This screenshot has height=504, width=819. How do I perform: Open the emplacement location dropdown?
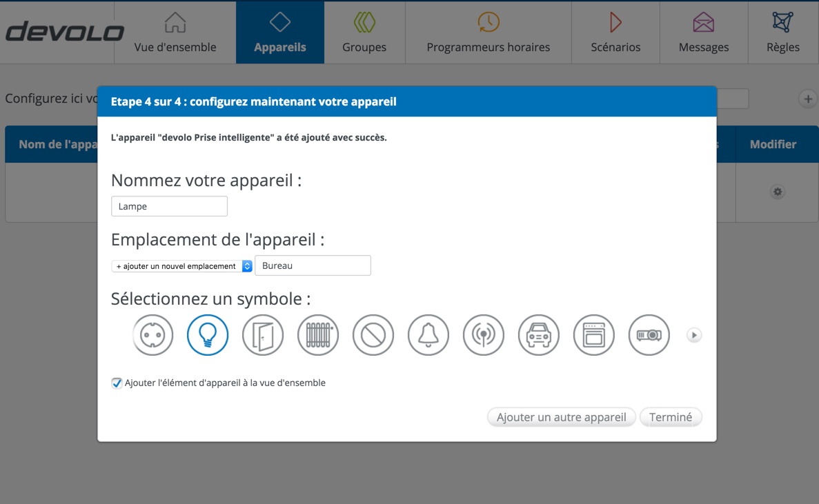182,266
